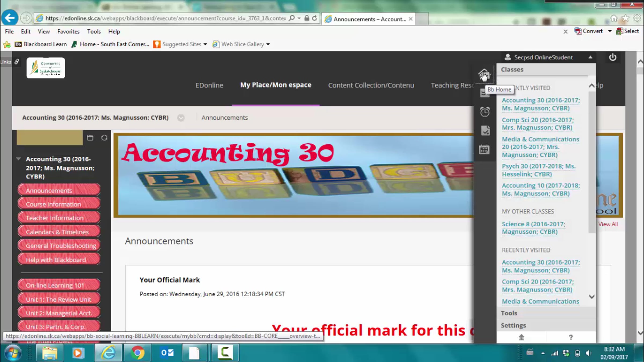Open the Internet Explorer tools gear icon
The height and width of the screenshot is (362, 644).
pos(637,18)
